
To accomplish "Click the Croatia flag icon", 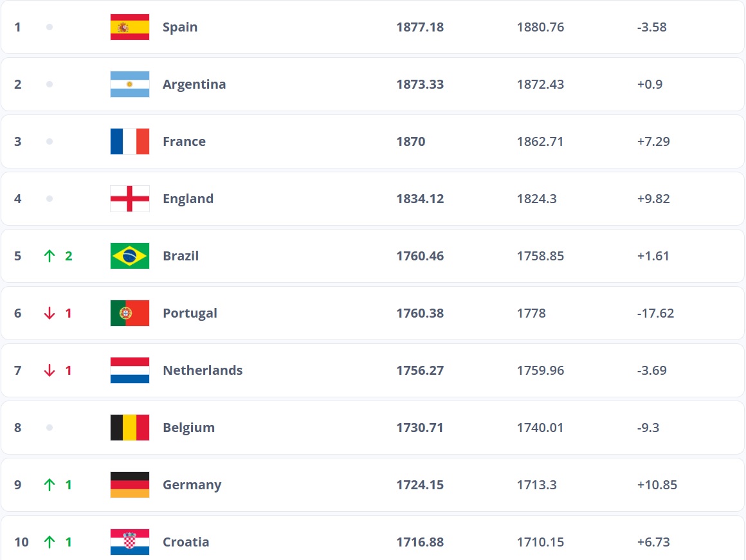I will pyautogui.click(x=130, y=542).
